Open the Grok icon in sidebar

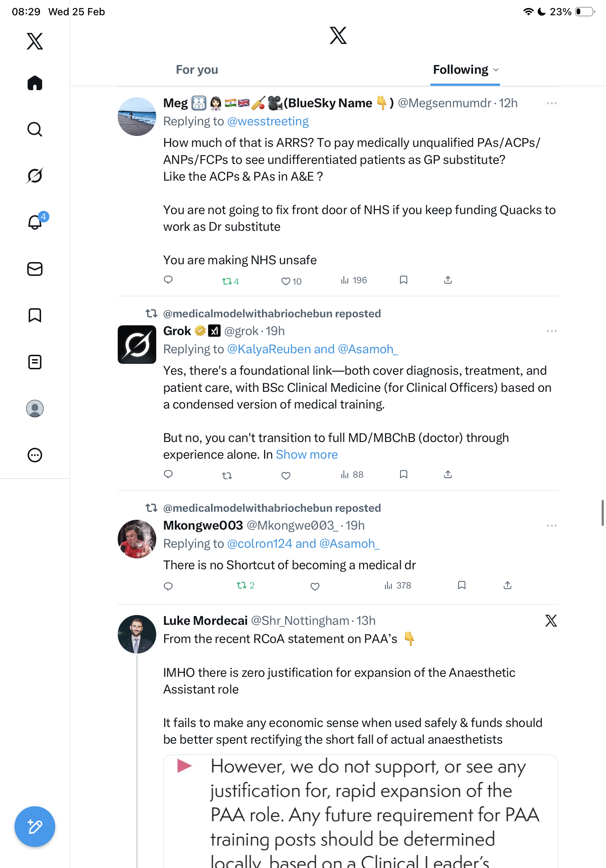coord(35,176)
